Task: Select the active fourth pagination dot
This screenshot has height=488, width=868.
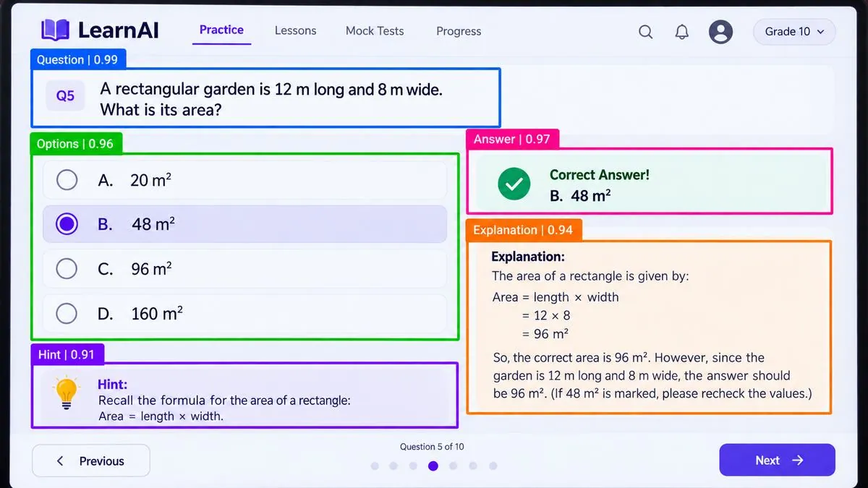Action: pyautogui.click(x=433, y=466)
